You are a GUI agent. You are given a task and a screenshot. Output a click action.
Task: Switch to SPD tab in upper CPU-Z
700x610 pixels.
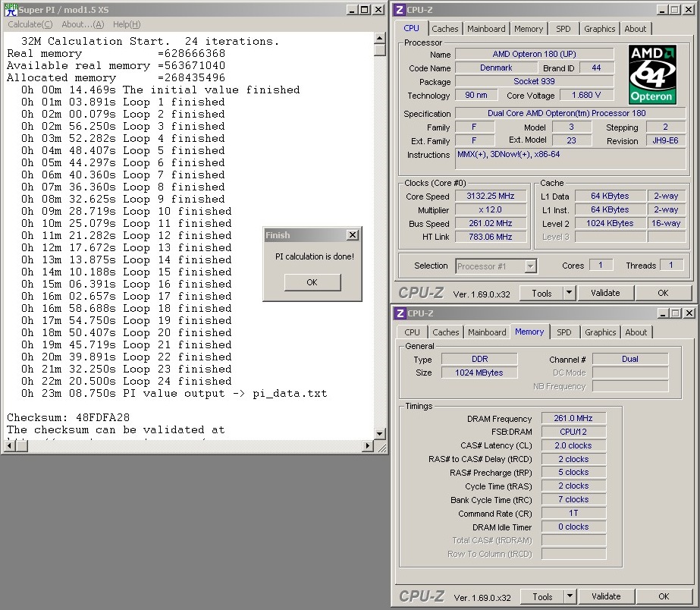point(563,29)
